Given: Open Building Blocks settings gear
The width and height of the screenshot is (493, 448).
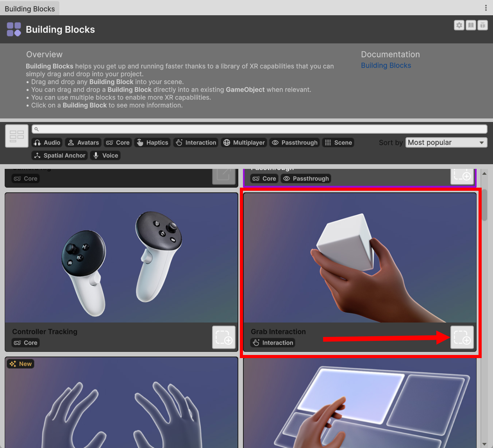Looking at the screenshot, I should coord(459,25).
